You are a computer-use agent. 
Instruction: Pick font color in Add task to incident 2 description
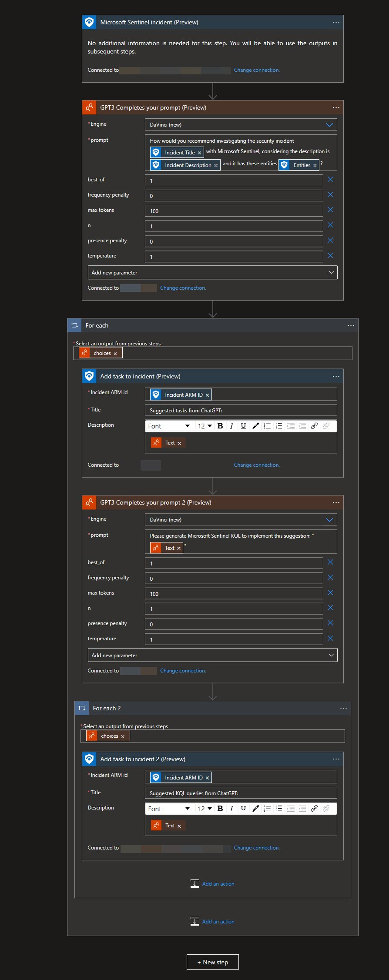(x=255, y=809)
